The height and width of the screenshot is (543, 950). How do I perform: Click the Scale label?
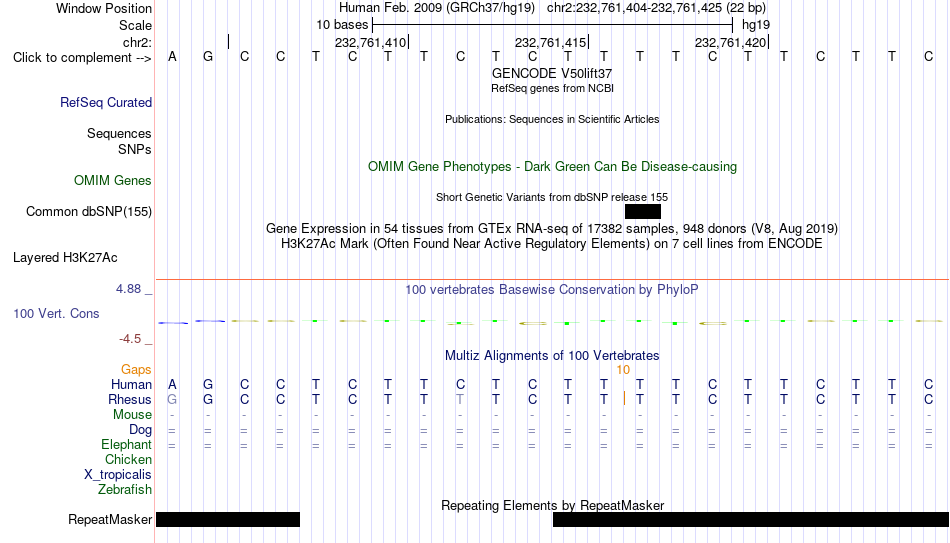[x=136, y=25]
